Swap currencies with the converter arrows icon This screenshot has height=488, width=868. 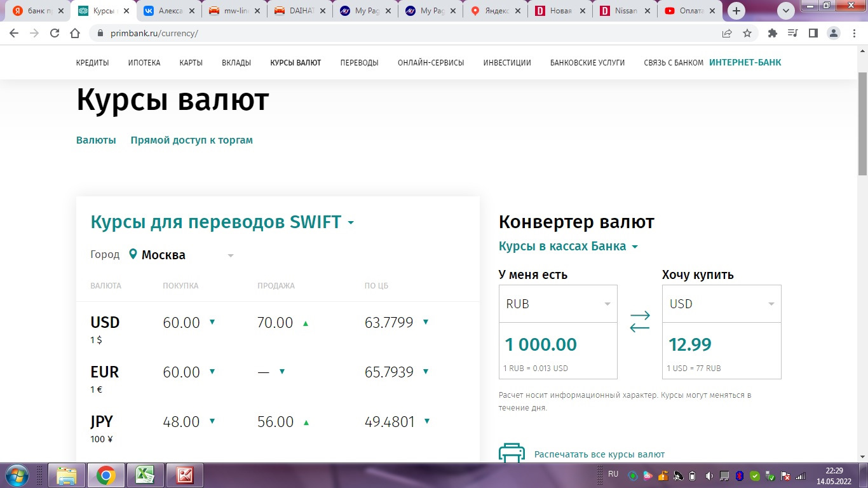[640, 321]
